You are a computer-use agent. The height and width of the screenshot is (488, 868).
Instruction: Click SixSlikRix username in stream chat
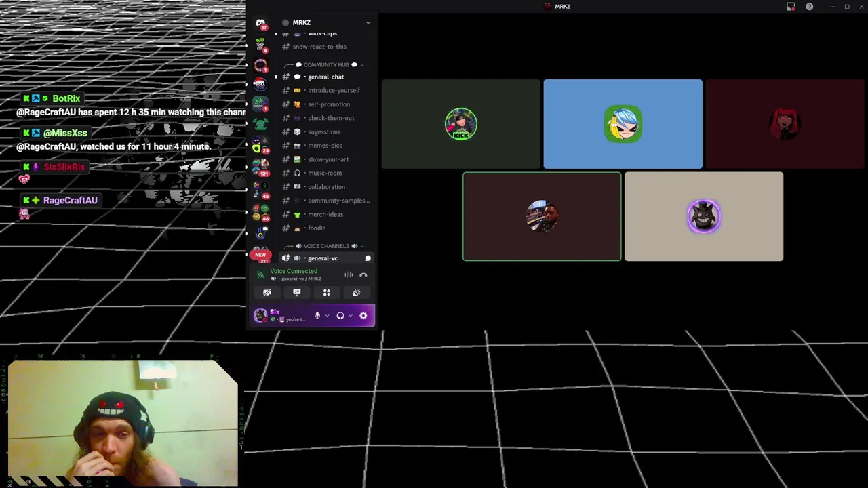[64, 167]
